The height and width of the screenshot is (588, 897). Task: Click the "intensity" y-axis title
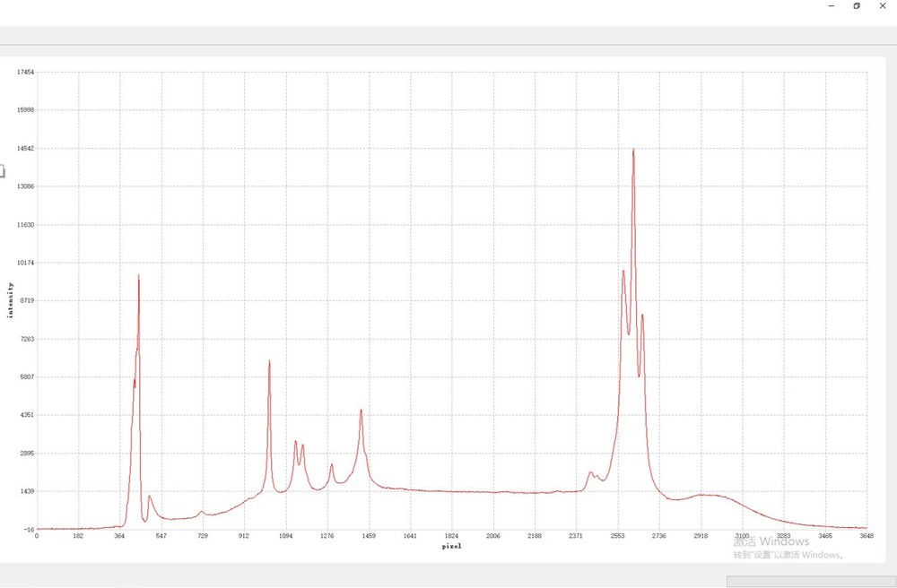pos(11,300)
